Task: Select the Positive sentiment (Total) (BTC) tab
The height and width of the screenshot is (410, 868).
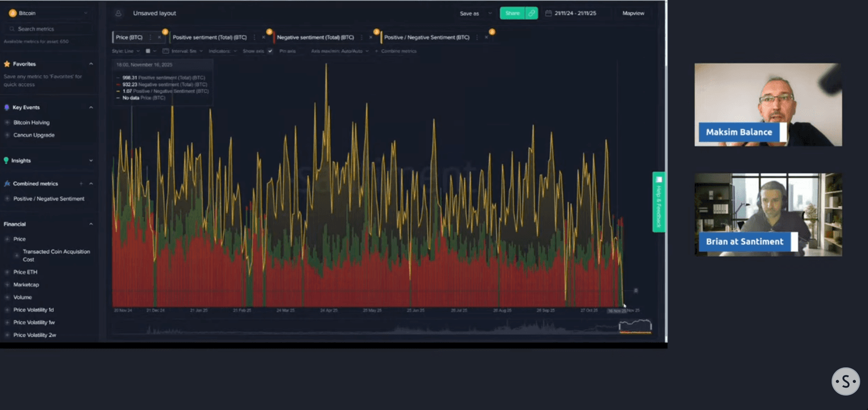Action: [x=210, y=38]
